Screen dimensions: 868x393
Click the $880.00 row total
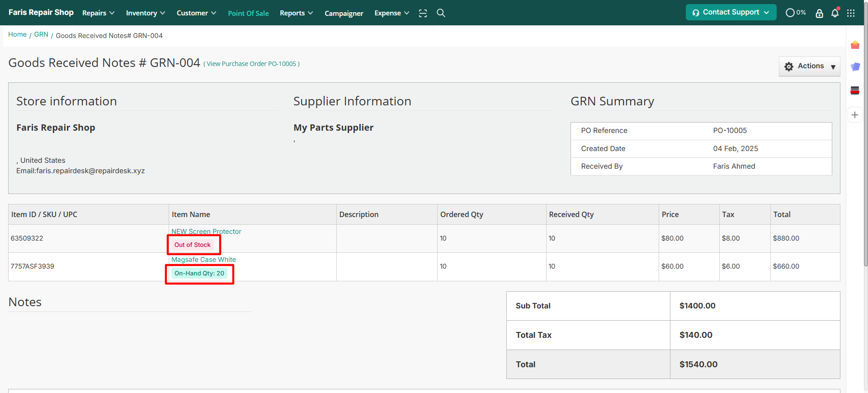[786, 238]
